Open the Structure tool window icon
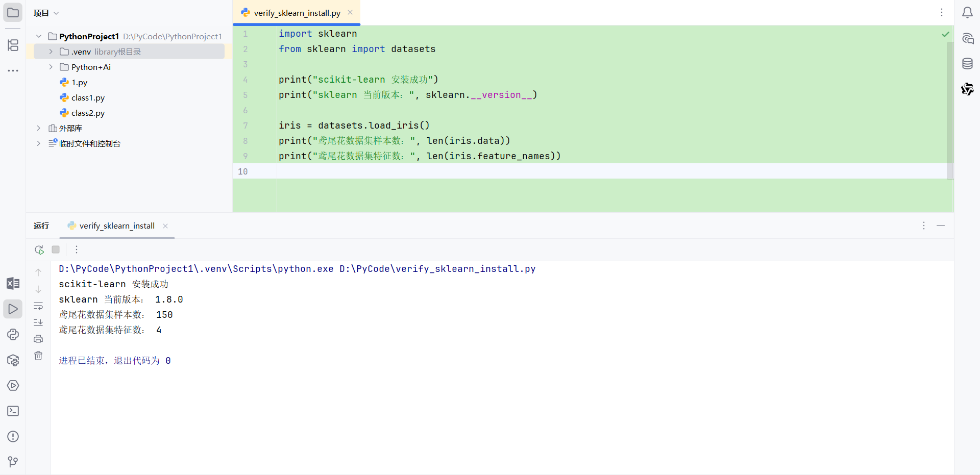 click(13, 45)
